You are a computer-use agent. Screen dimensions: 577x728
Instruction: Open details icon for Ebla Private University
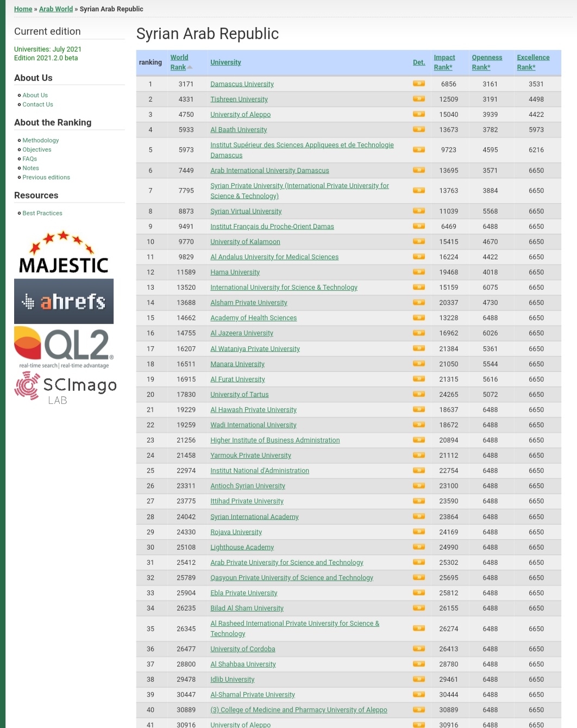click(x=419, y=593)
